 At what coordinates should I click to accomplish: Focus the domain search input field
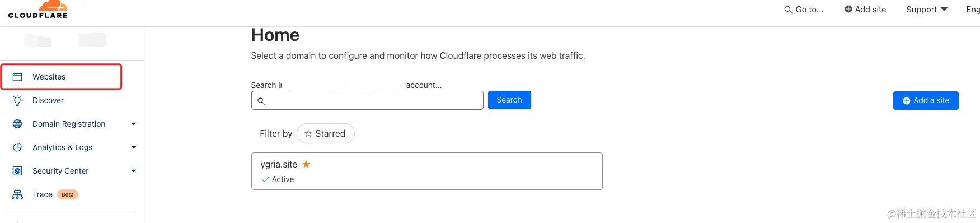tap(367, 100)
